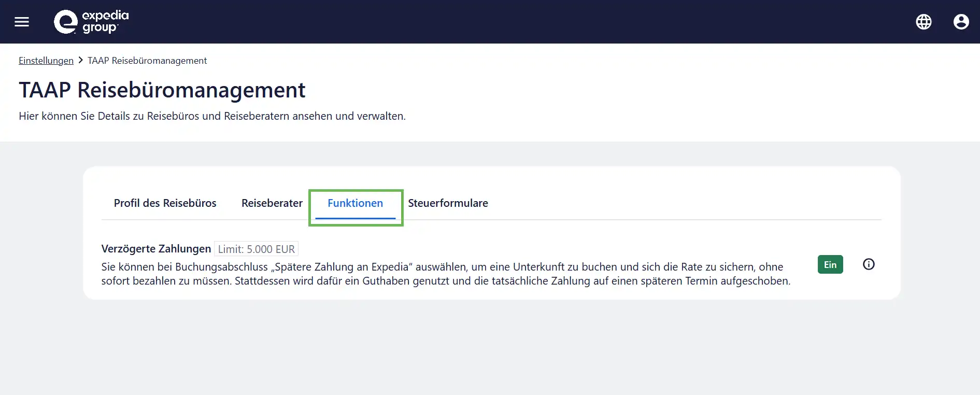Click the TAAP Reisebüromanagement breadcrumb item
980x395 pixels.
pos(147,61)
